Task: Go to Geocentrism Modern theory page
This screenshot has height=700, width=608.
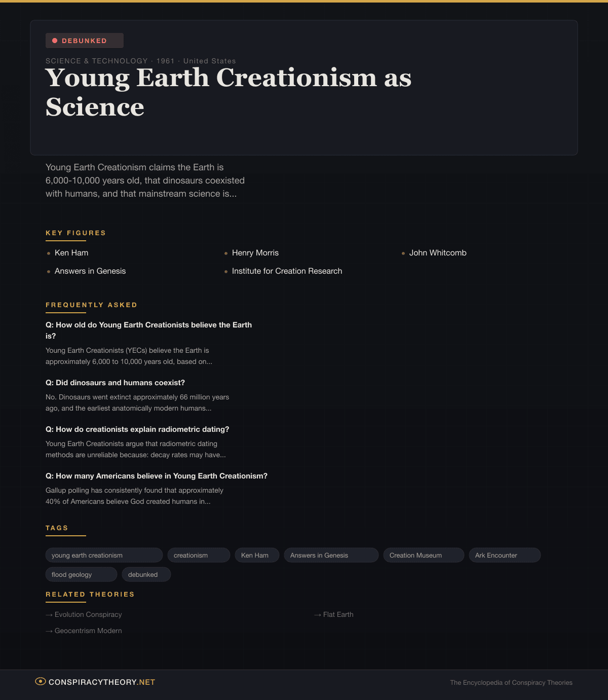Action: point(88,631)
